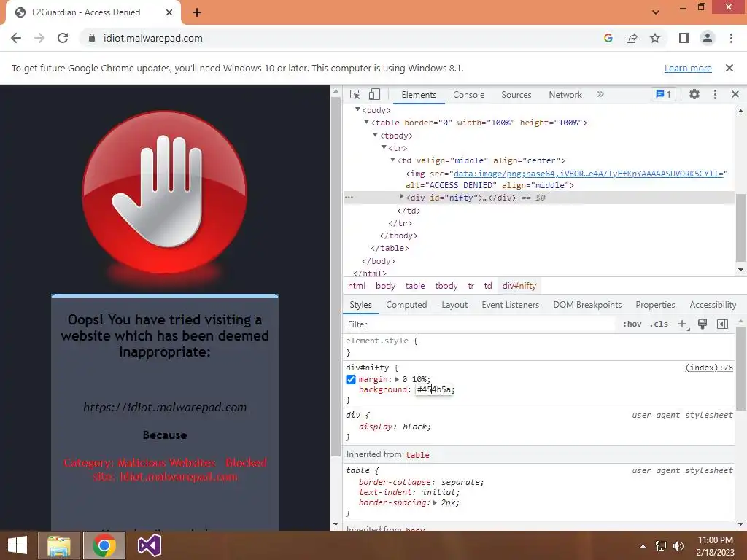Open DevTools customize three-dot menu
This screenshot has width=747, height=560.
click(x=715, y=94)
